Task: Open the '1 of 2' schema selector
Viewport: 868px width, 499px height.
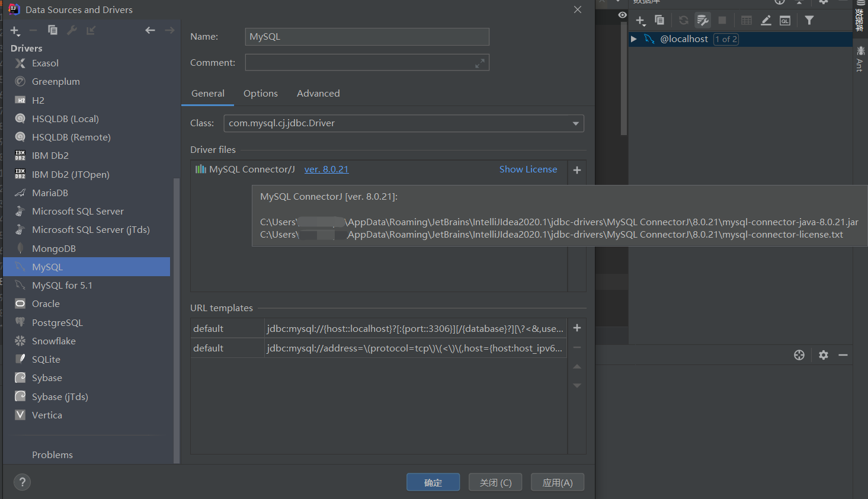Action: (x=726, y=39)
